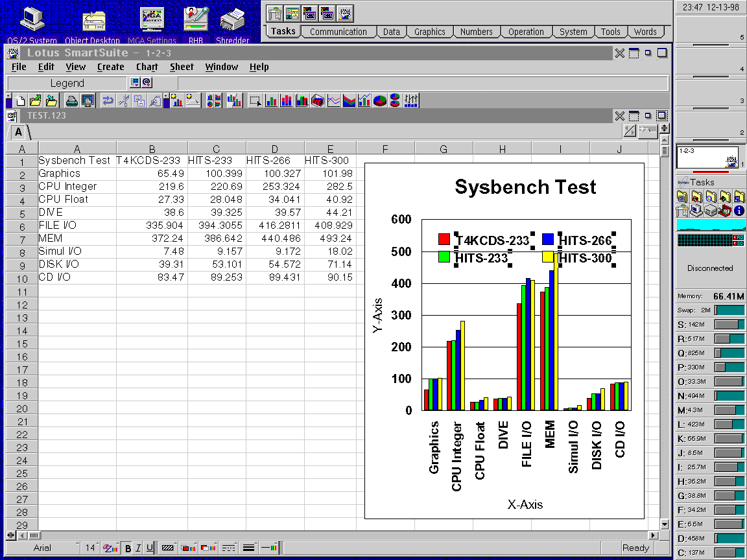Open the Arial font name selector
The image size is (747, 560).
(x=42, y=548)
